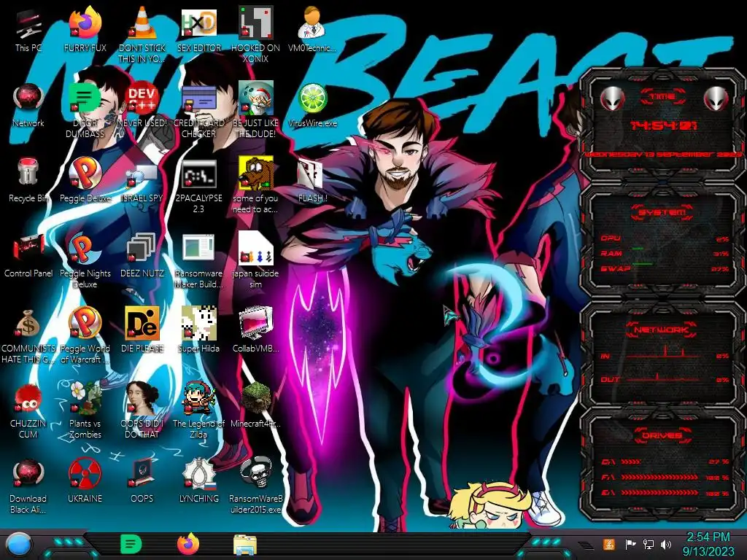Open the BE JUST LIKE THE DUDE icon
747x560 pixels.
point(255,109)
